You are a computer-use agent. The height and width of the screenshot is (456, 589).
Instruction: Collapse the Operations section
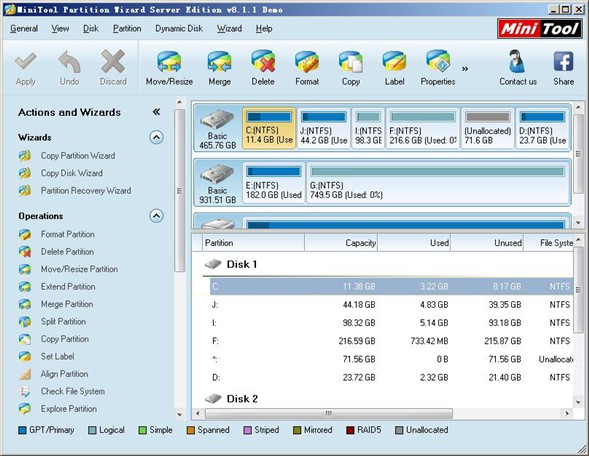[x=156, y=216]
